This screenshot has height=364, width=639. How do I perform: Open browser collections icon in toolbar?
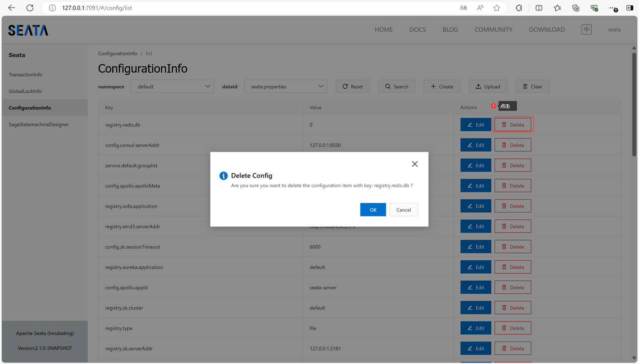pos(576,8)
